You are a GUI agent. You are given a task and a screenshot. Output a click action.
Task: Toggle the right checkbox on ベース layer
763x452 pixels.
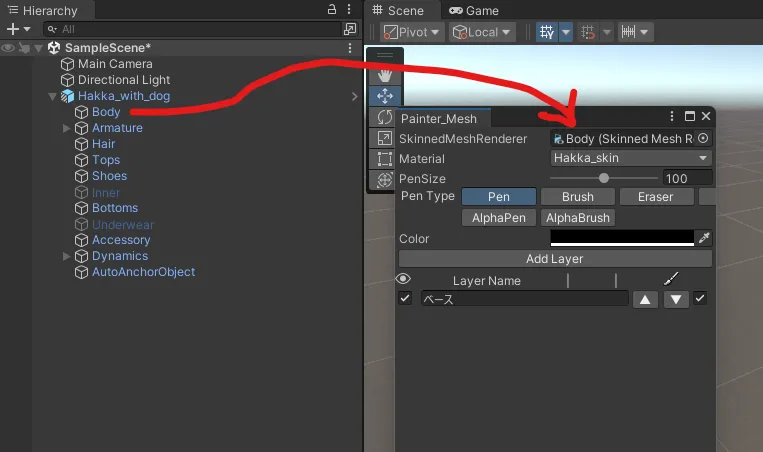click(x=700, y=298)
